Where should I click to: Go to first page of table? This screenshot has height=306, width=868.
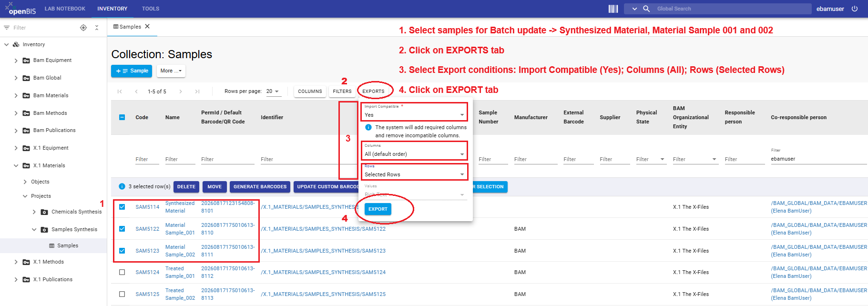coord(120,92)
